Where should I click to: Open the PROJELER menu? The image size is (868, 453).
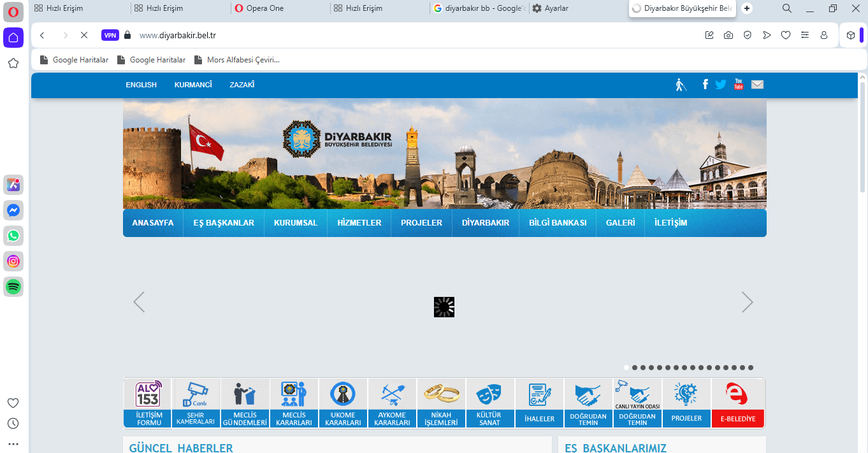pos(421,223)
